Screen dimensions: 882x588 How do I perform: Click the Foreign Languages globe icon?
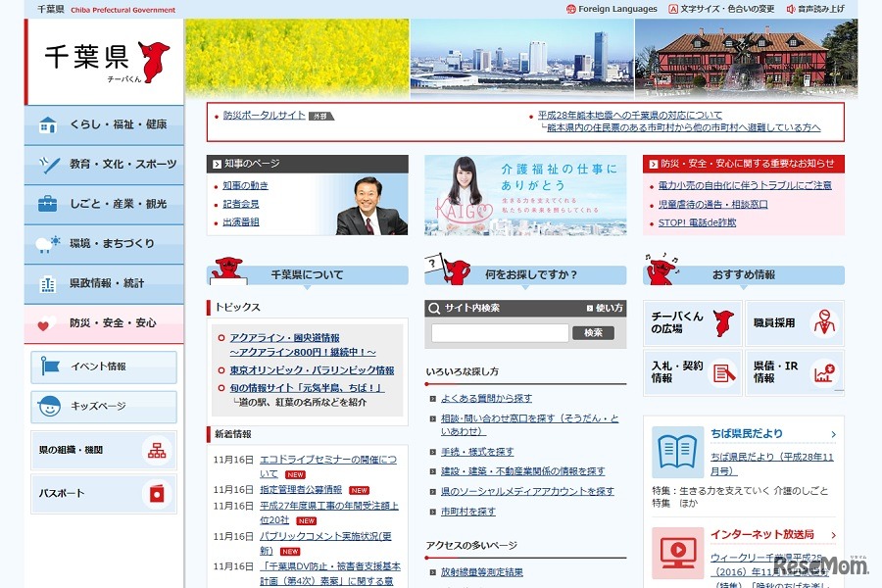570,9
